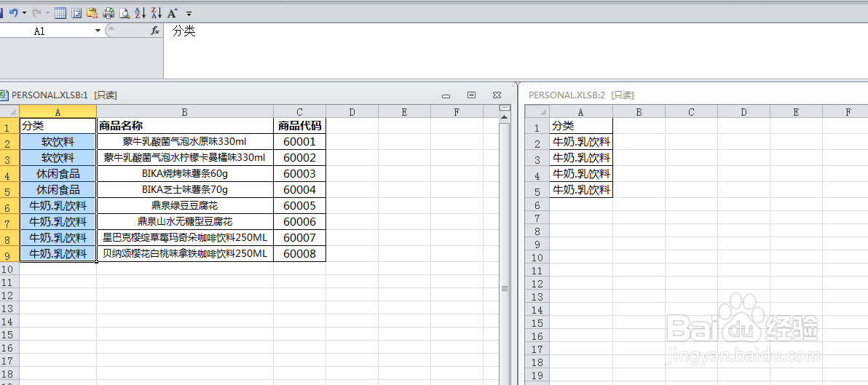Sort ascending with the A-Z icon

click(141, 12)
